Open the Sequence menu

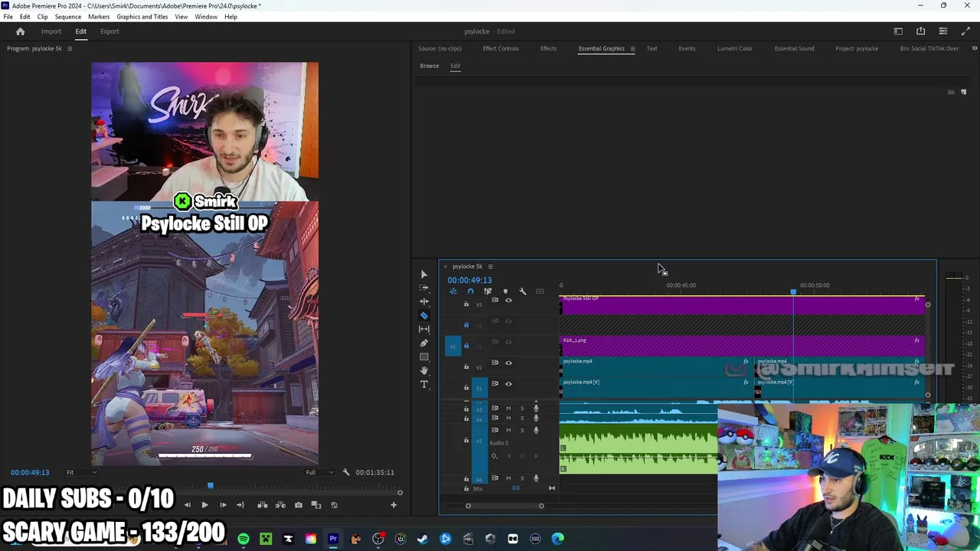coord(68,17)
